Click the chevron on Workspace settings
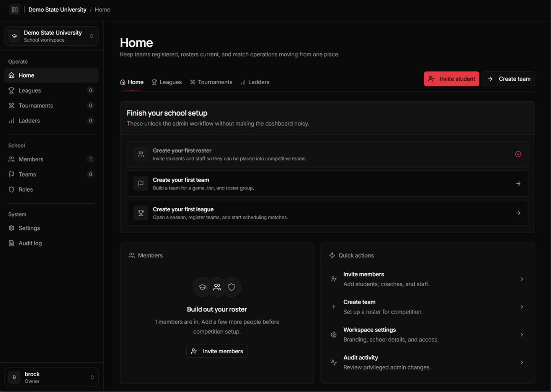 pos(522,335)
